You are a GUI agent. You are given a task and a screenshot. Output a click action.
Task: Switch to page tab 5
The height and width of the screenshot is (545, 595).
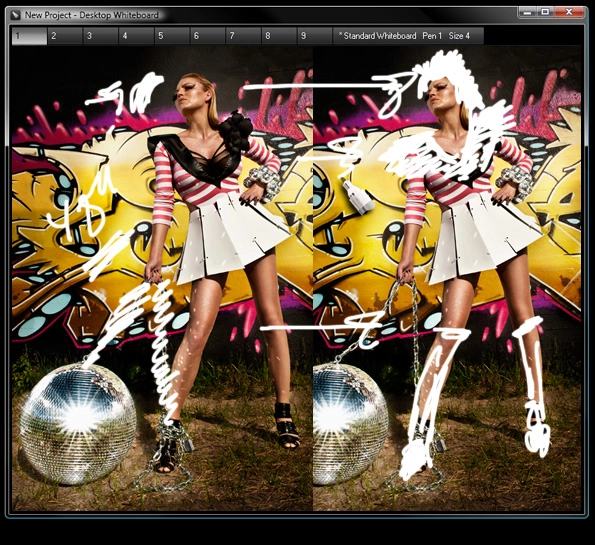point(172,36)
